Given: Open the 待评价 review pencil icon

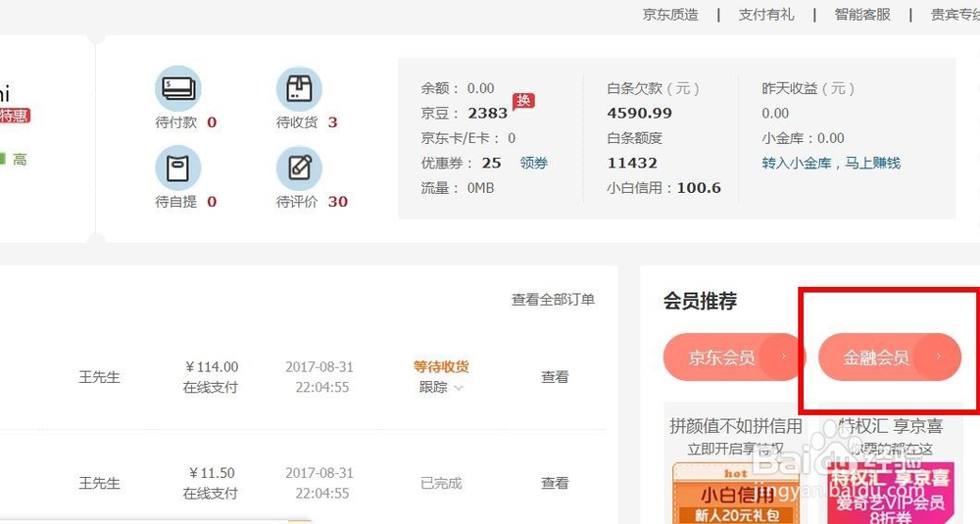Looking at the screenshot, I should pyautogui.click(x=299, y=168).
